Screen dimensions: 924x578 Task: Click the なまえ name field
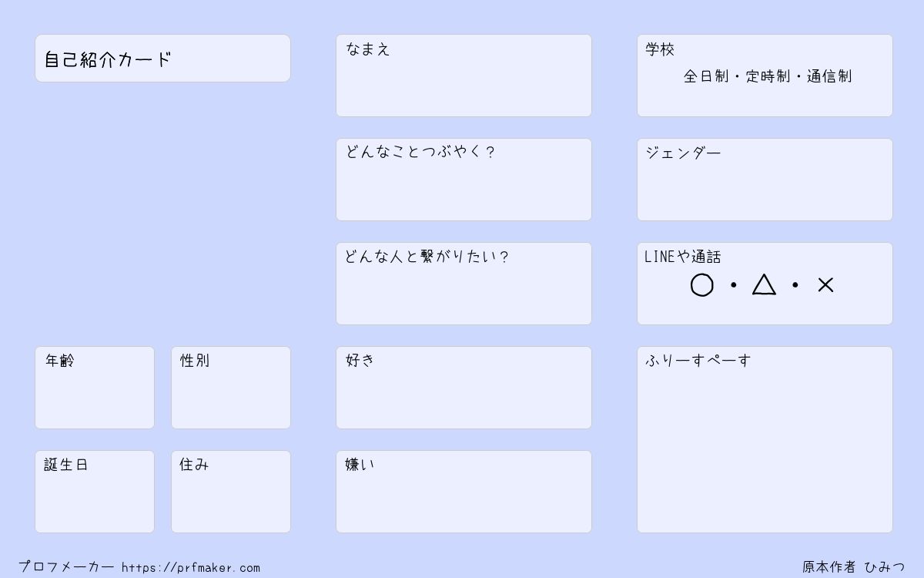tap(464, 76)
